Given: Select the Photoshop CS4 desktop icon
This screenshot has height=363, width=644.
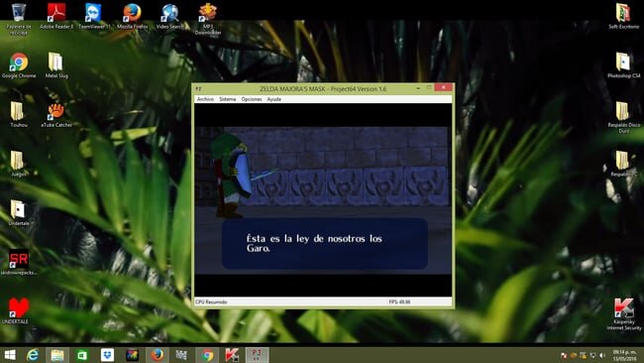Looking at the screenshot, I should (x=623, y=64).
